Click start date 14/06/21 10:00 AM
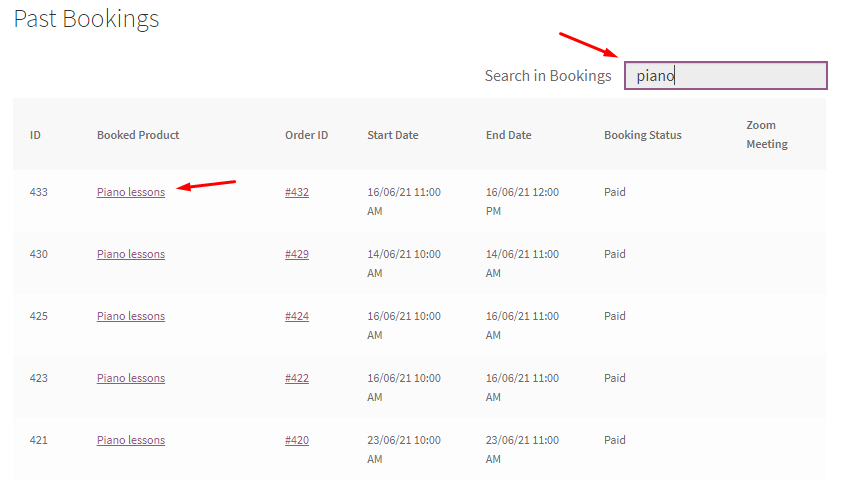Screen dimensions: 845x482 404,263
